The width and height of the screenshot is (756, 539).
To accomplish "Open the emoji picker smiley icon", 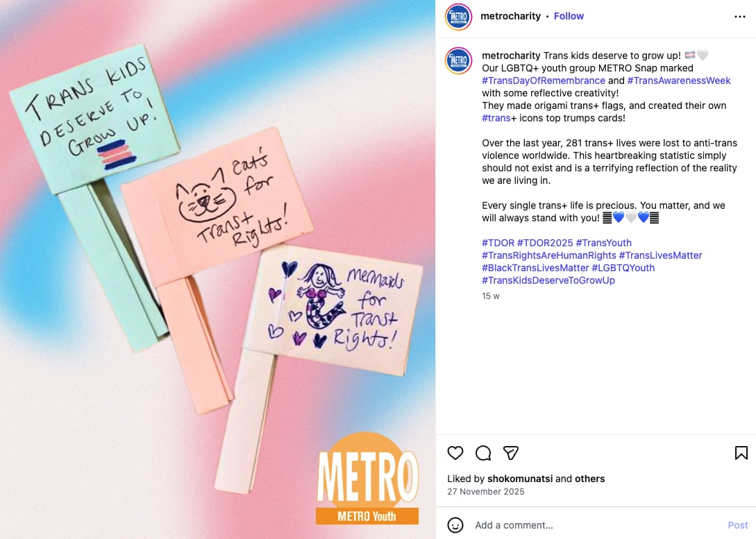I will pos(455,525).
